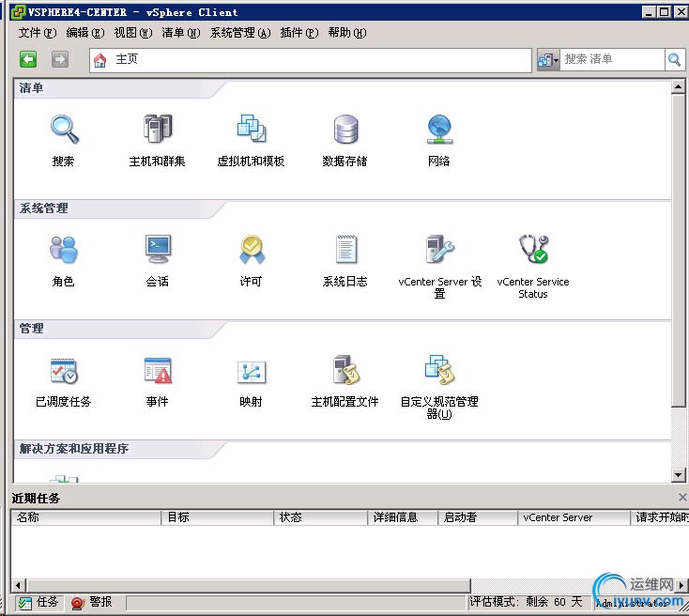Open search scope dropdown beside 搜索清单
The height and width of the screenshot is (616, 689).
click(x=548, y=60)
